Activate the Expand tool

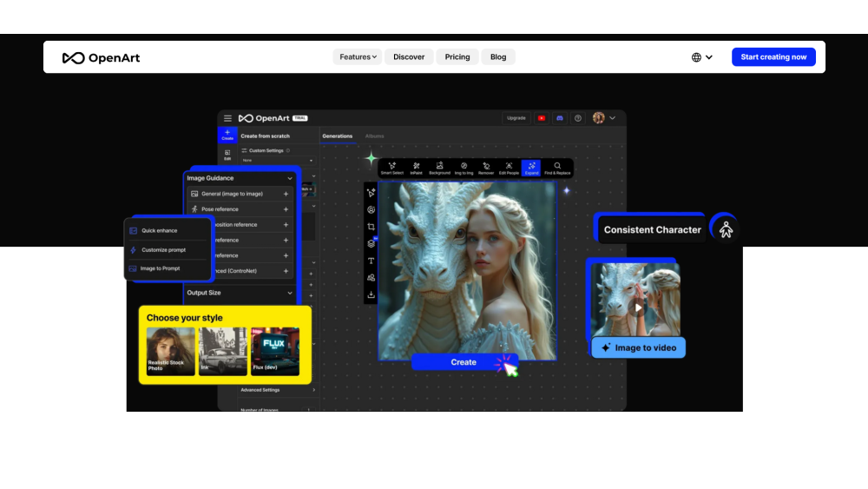point(531,168)
